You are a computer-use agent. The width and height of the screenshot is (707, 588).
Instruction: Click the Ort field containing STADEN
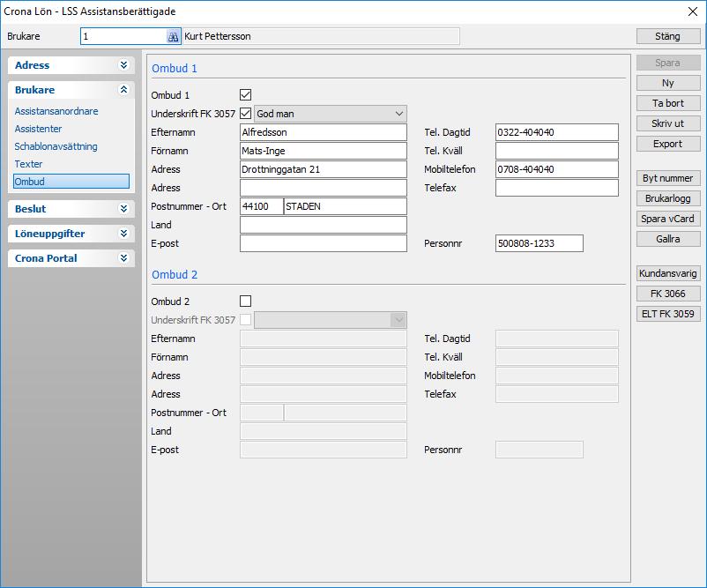coord(346,206)
